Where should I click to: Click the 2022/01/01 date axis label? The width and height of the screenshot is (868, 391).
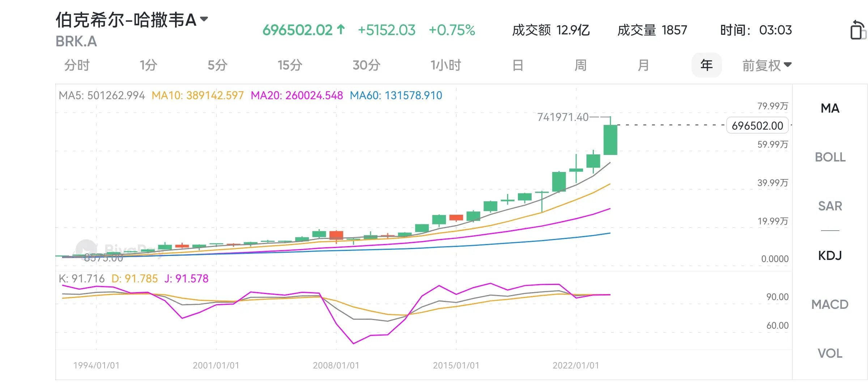(576, 365)
